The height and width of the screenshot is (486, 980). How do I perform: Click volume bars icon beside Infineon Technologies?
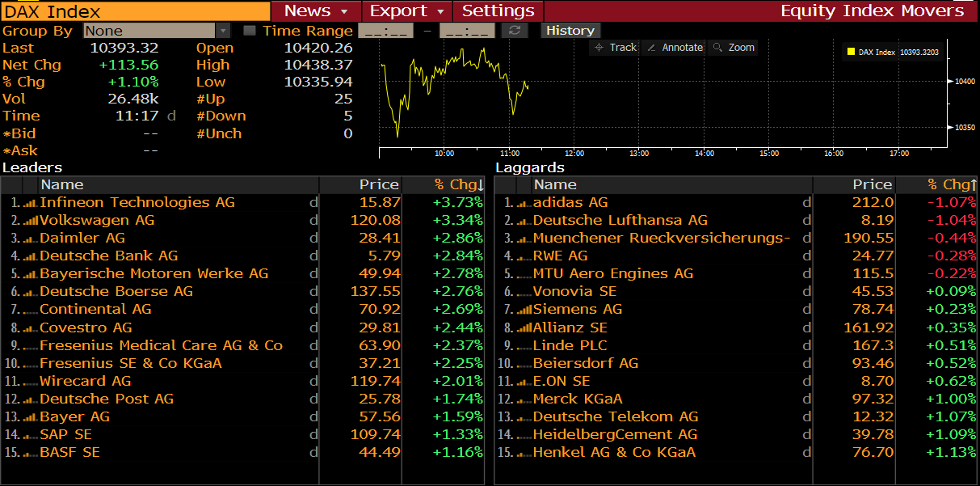pyautogui.click(x=32, y=203)
